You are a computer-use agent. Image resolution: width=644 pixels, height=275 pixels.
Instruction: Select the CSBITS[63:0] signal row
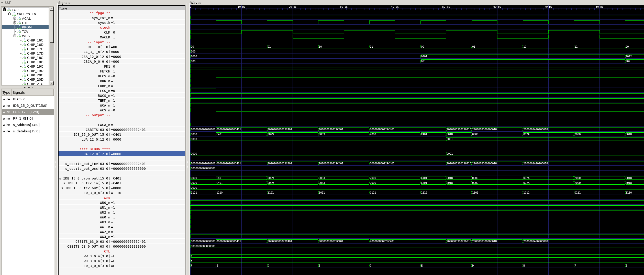(122, 130)
